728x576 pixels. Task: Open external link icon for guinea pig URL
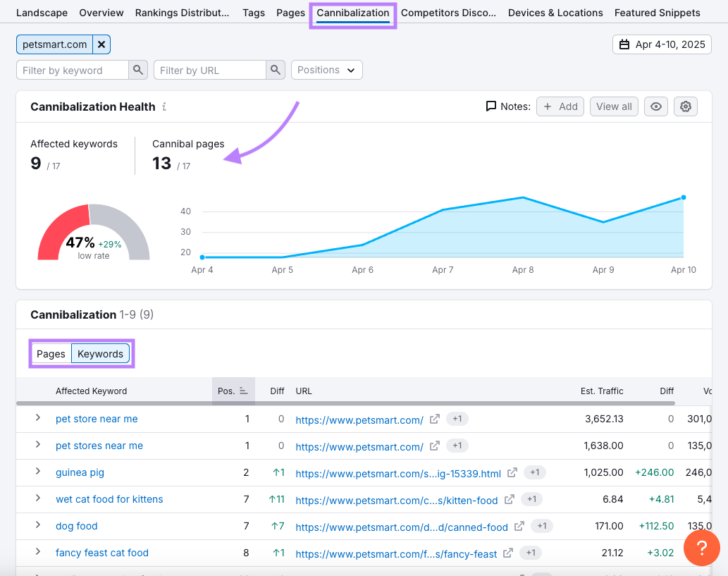(x=512, y=472)
